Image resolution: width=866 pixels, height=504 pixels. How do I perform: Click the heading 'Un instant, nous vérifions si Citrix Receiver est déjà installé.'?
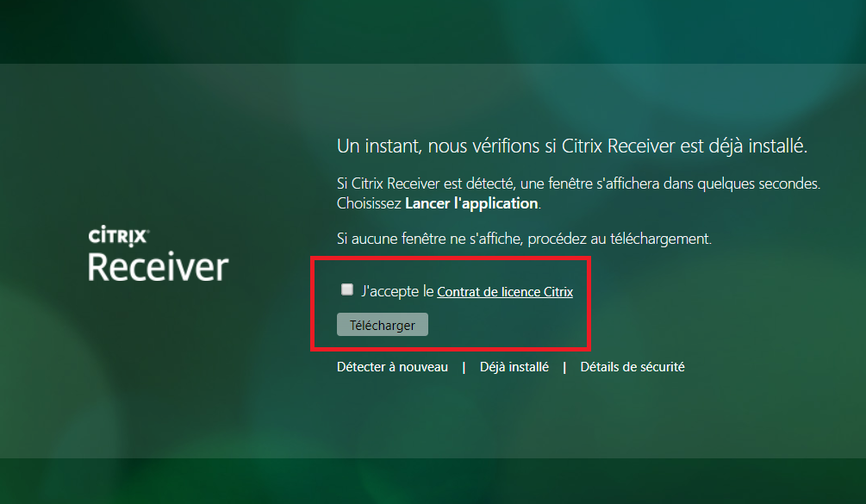click(572, 146)
